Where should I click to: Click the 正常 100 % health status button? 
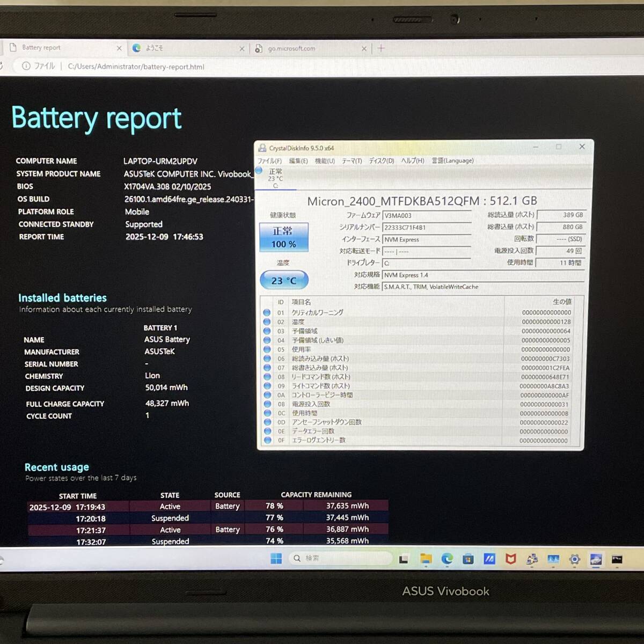[x=283, y=237]
